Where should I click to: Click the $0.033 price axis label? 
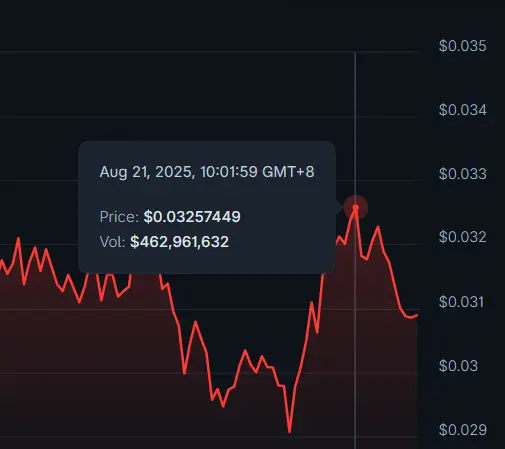pyautogui.click(x=462, y=174)
